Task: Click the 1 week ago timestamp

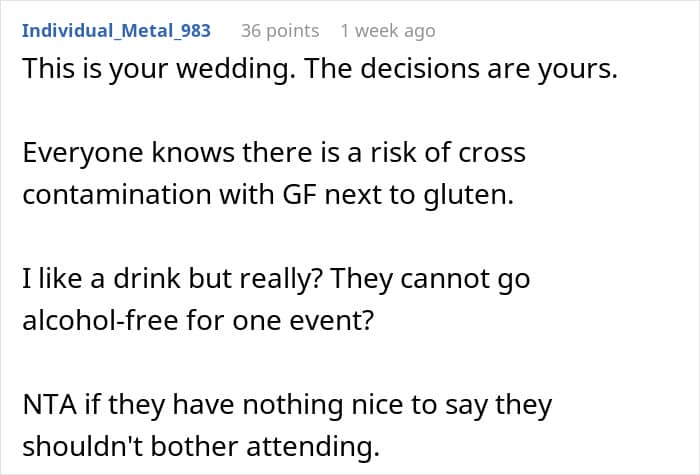Action: pyautogui.click(x=387, y=30)
